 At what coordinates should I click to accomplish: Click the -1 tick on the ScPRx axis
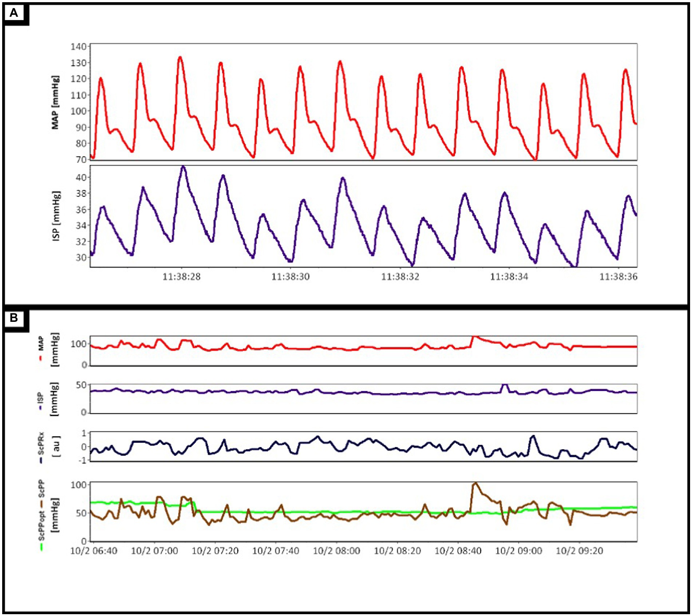tap(83, 461)
